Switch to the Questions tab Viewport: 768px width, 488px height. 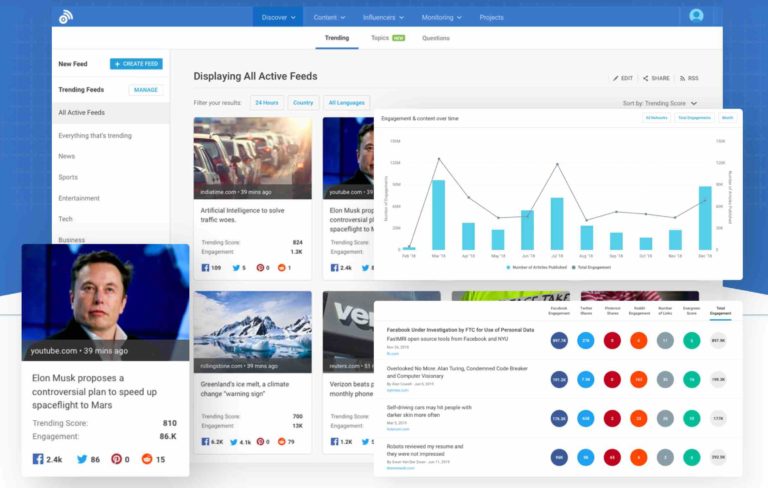coord(436,38)
